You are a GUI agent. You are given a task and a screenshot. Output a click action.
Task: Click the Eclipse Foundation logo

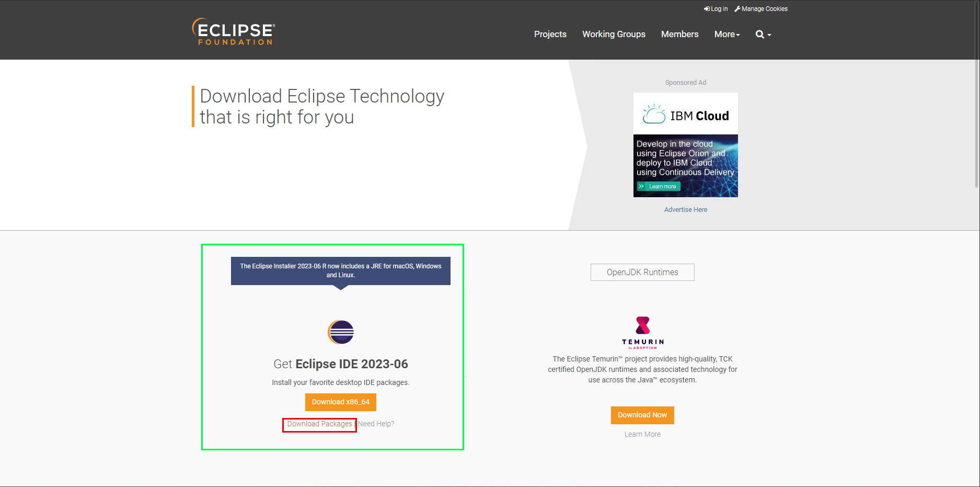pos(234,32)
